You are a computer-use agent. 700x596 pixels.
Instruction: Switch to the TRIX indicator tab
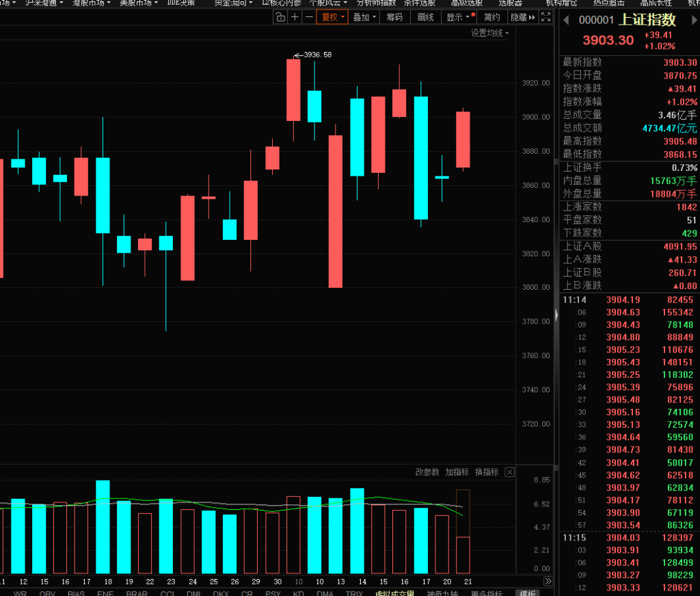[x=354, y=592]
